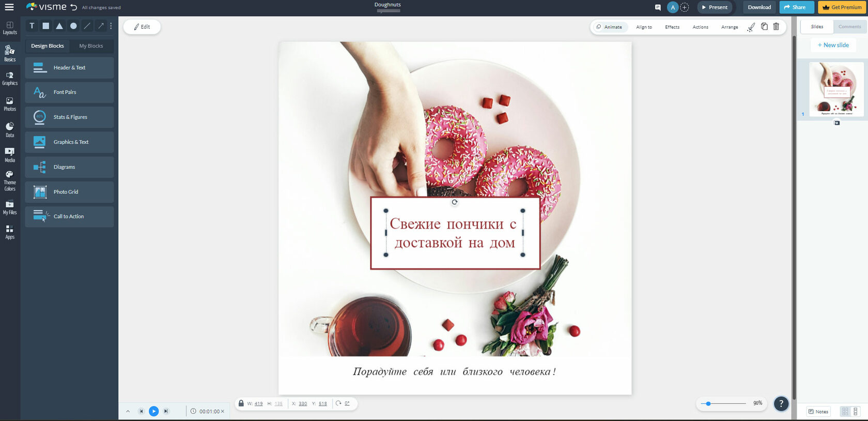Adjust the zoom slider handle
The image size is (868, 421).
[708, 403]
